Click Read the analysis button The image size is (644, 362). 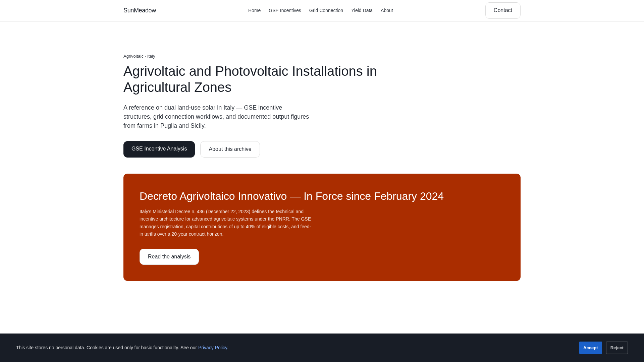(169, 257)
